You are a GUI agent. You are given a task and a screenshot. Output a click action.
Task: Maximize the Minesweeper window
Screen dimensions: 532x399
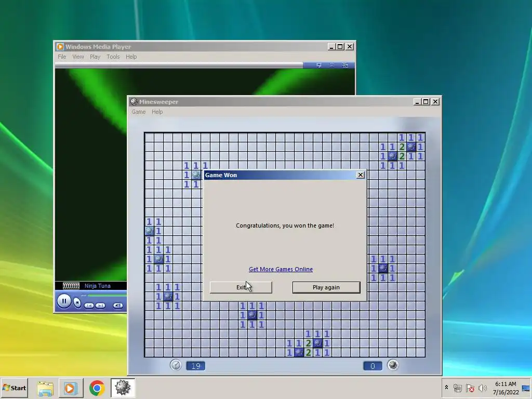pos(426,101)
